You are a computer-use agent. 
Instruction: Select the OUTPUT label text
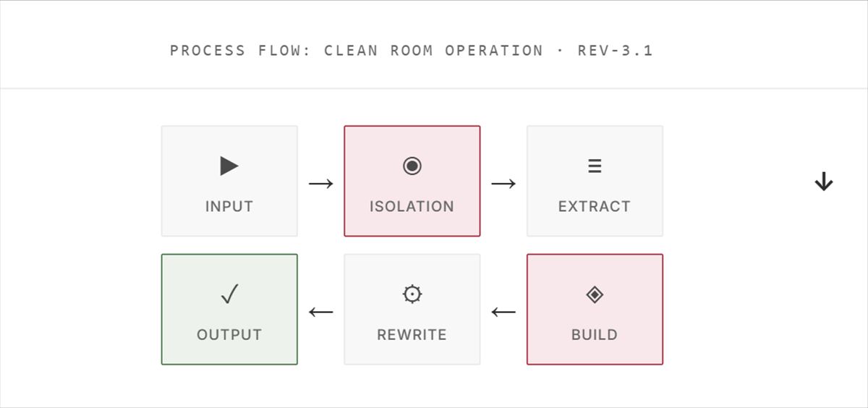pyautogui.click(x=229, y=335)
